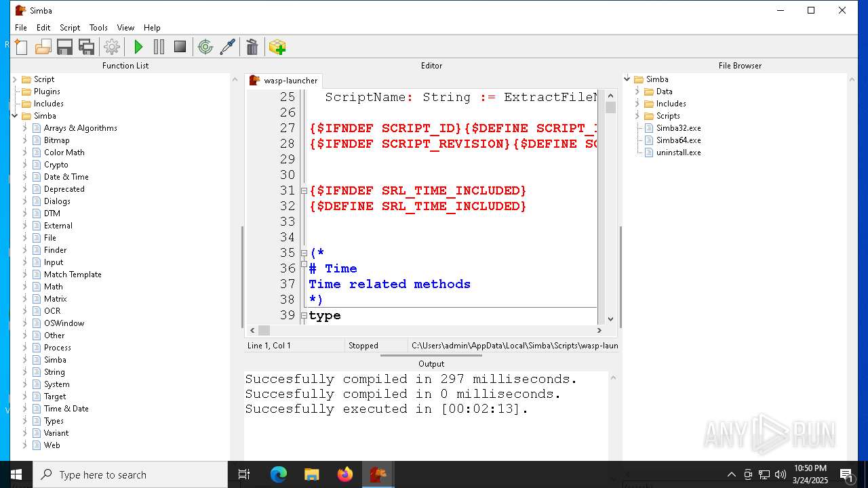Click the Stopped status indicator
Image resolution: width=868 pixels, height=488 pixels.
coord(363,346)
